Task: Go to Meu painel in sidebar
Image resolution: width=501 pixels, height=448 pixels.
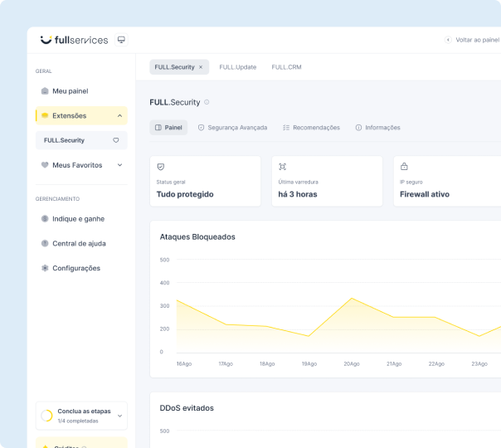Action: pyautogui.click(x=70, y=91)
